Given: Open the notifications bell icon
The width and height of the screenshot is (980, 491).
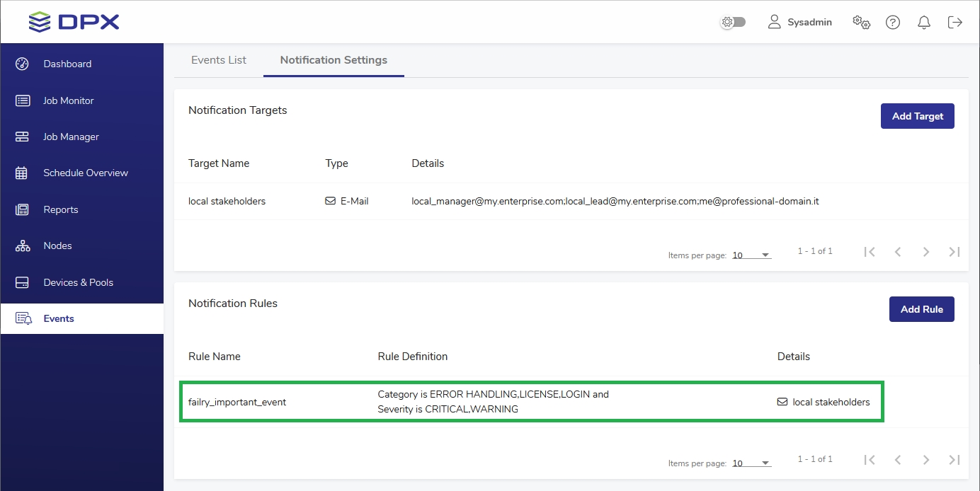Looking at the screenshot, I should [924, 22].
